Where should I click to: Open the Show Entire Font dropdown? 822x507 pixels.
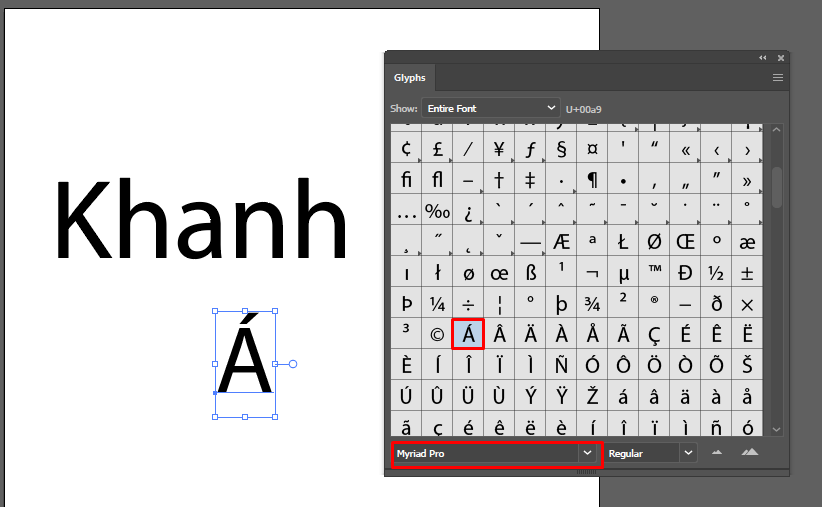point(490,108)
